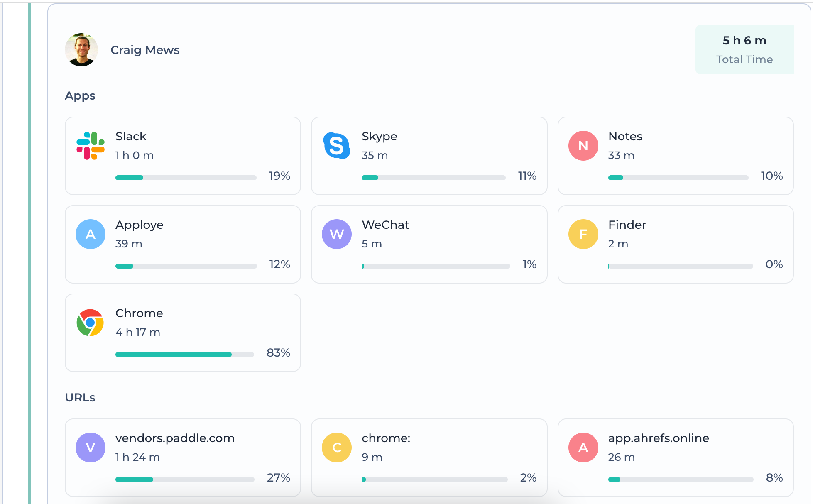The width and height of the screenshot is (813, 504).
Task: Click vendors.paddle.com's 1 h 24 m duration
Action: 137,457
